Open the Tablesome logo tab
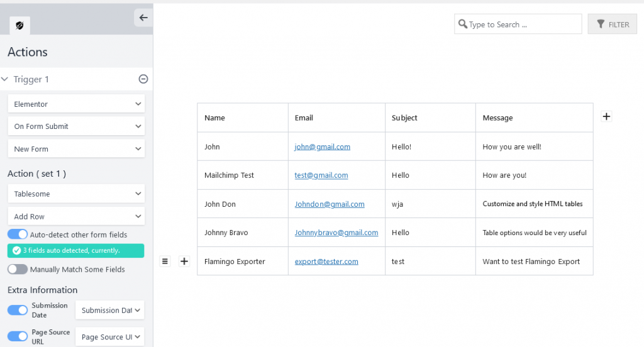This screenshot has width=644, height=347. click(19, 26)
